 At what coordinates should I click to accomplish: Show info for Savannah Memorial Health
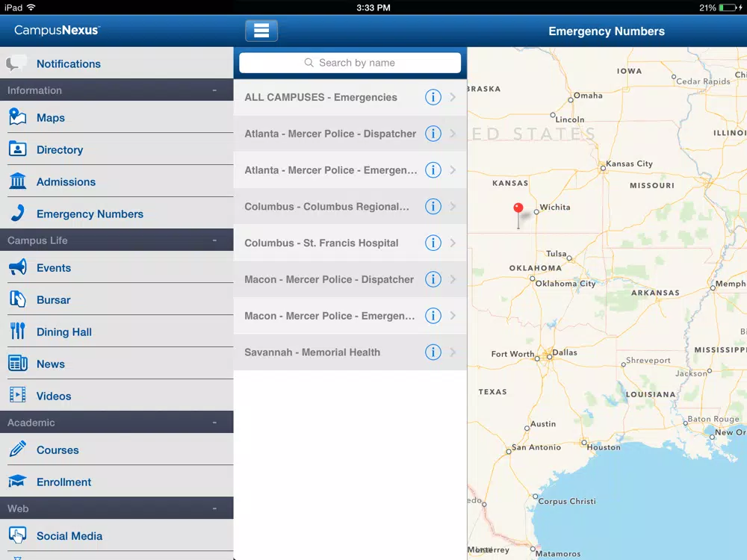pyautogui.click(x=433, y=352)
